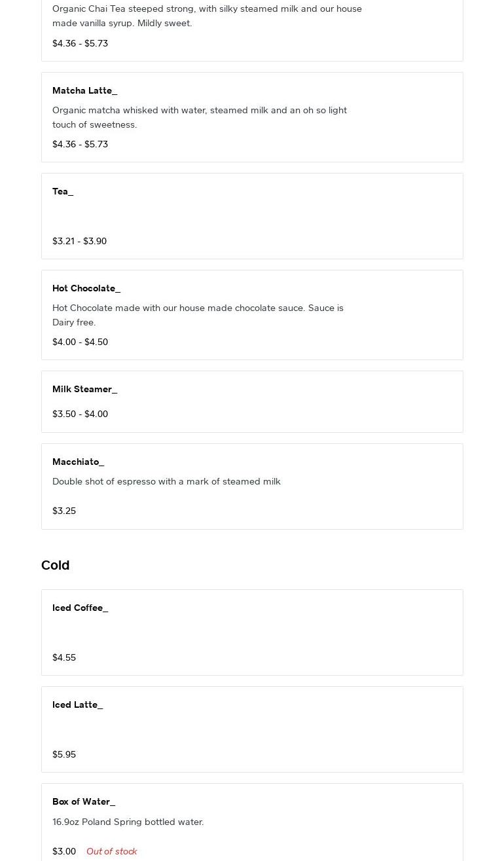Open the Iced Coffee item
Screen dimensions: 504x861
(80, 608)
